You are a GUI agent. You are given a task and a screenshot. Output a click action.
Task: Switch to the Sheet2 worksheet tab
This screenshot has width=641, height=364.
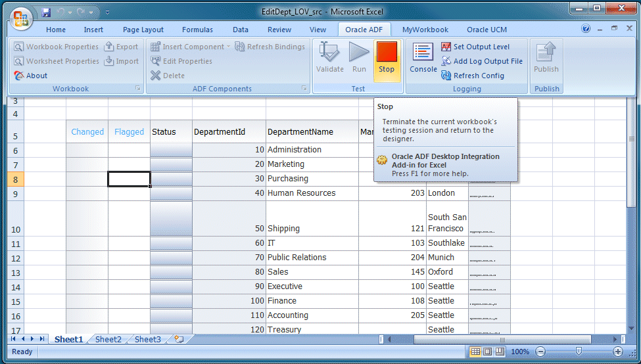[x=108, y=340]
